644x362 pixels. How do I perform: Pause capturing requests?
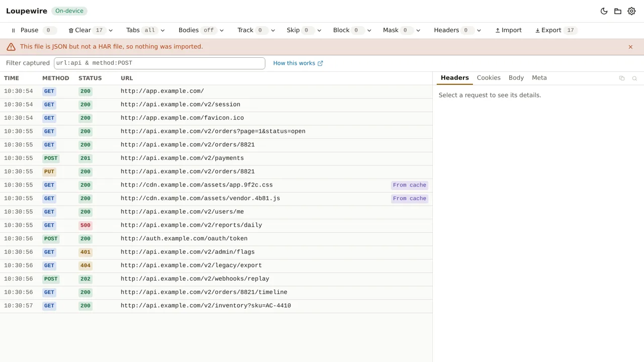point(33,30)
